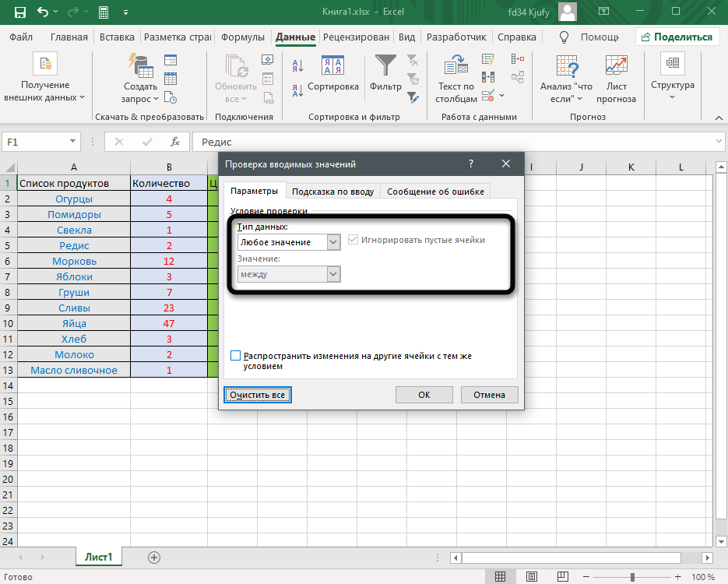Toggle the 'Игнорировать пустые ячейки' checkbox
Screen dimensions: 728x584
(x=354, y=240)
